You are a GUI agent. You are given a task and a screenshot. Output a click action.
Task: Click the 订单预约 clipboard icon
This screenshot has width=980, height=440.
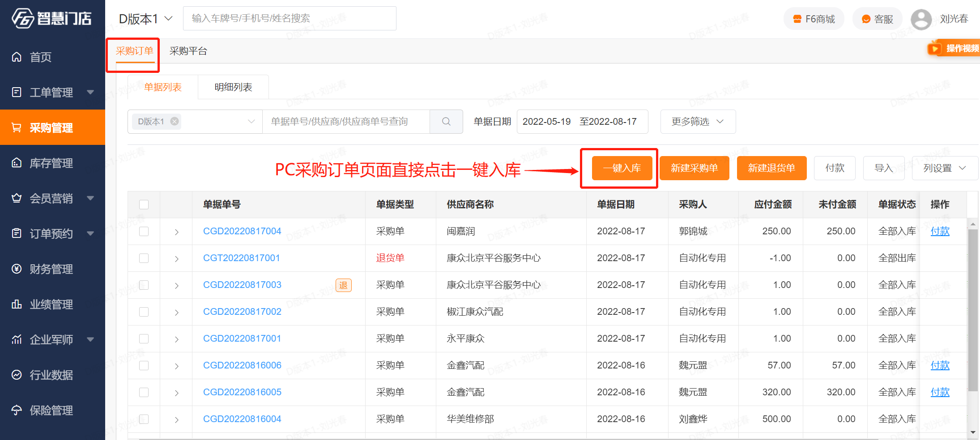[x=17, y=233]
